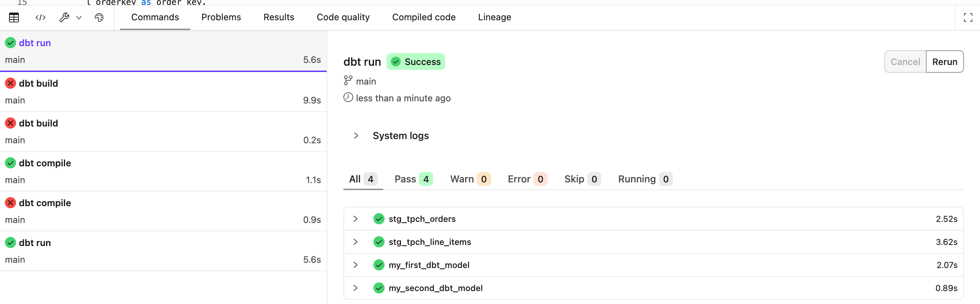Screen dimensions: 980x304
Task: Filter results by Warn 0
Action: pos(470,179)
